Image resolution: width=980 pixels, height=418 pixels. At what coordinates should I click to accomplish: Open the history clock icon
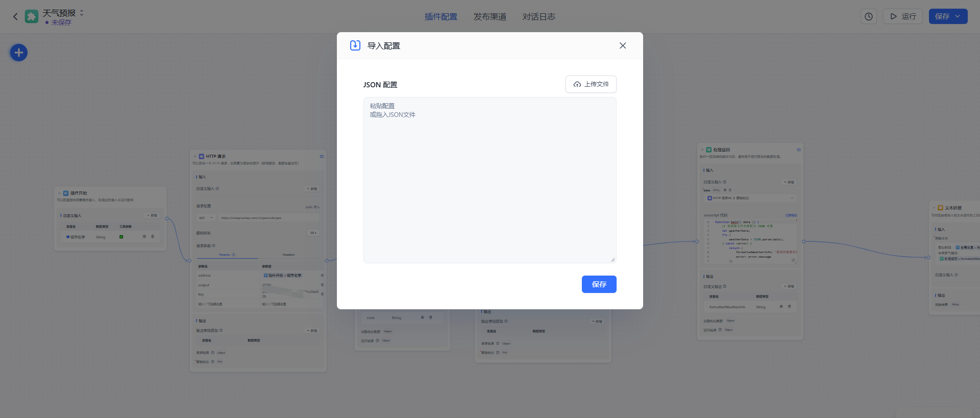coord(869,16)
